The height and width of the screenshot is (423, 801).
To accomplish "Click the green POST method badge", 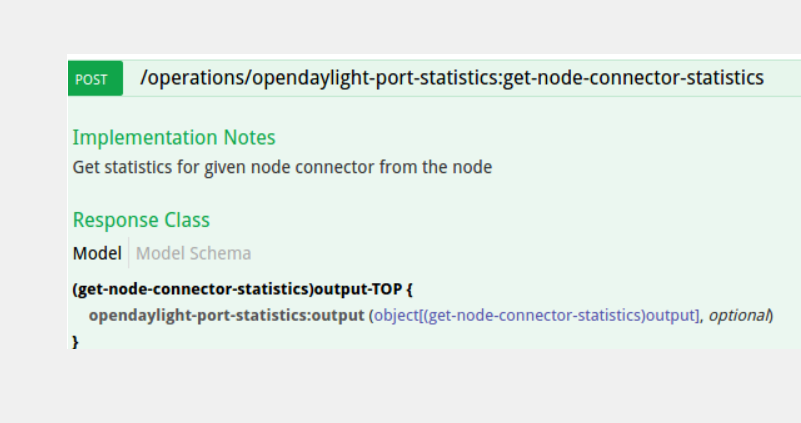I will (x=93, y=79).
